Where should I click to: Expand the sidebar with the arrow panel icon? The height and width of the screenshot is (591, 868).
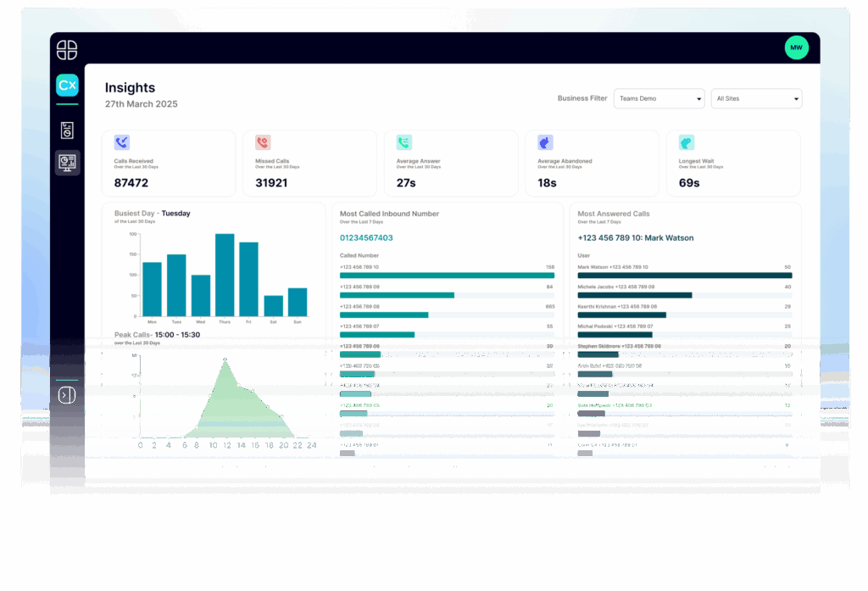click(x=67, y=395)
